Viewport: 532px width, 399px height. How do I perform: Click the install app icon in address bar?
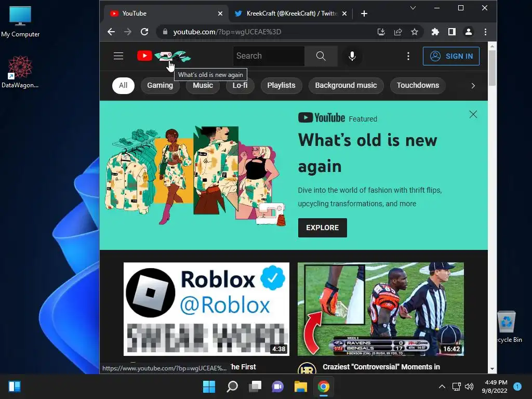tap(381, 32)
